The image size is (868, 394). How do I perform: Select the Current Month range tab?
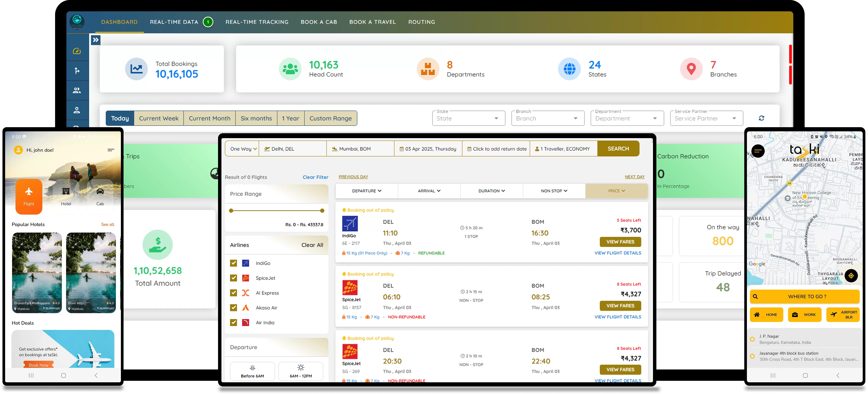pos(209,118)
